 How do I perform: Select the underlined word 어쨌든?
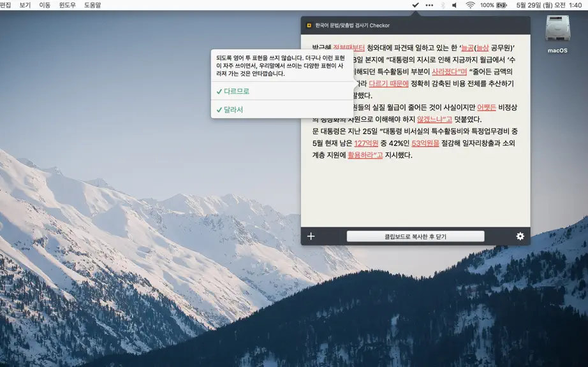487,108
